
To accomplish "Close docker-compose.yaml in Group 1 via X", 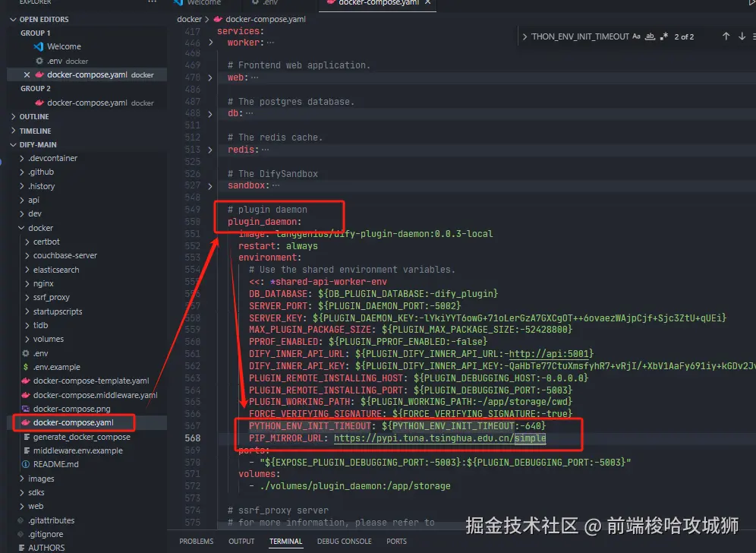I will coord(27,74).
